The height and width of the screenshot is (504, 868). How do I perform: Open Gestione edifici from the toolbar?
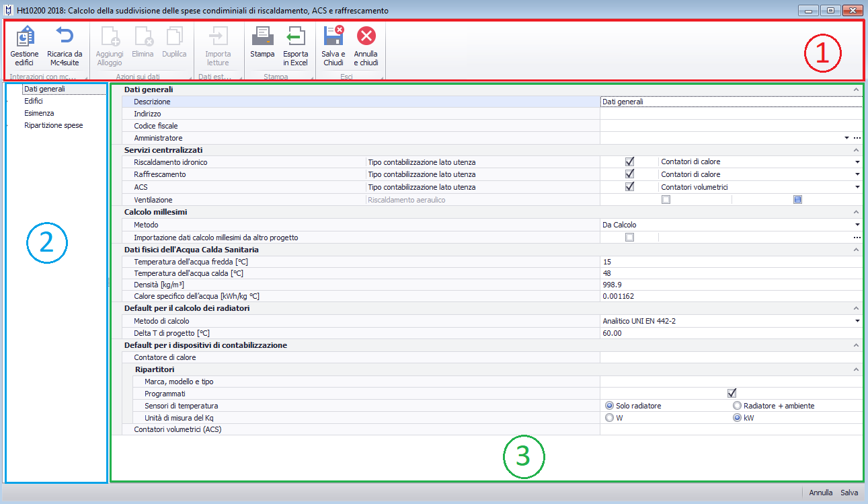coord(24,37)
